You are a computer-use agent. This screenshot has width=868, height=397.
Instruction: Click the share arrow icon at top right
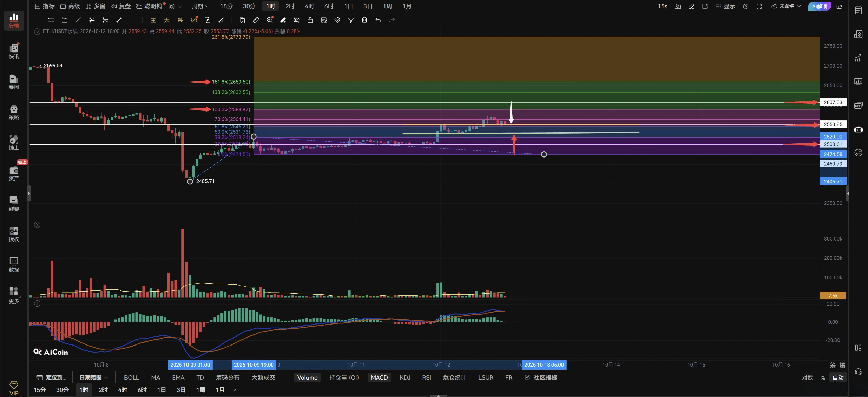tap(840, 6)
